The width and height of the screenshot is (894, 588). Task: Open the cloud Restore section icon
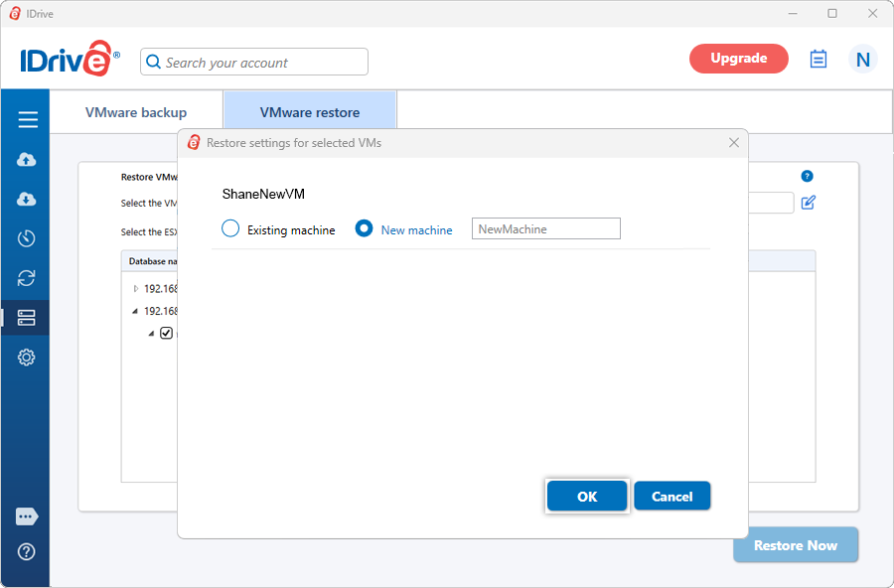pyautogui.click(x=26, y=199)
